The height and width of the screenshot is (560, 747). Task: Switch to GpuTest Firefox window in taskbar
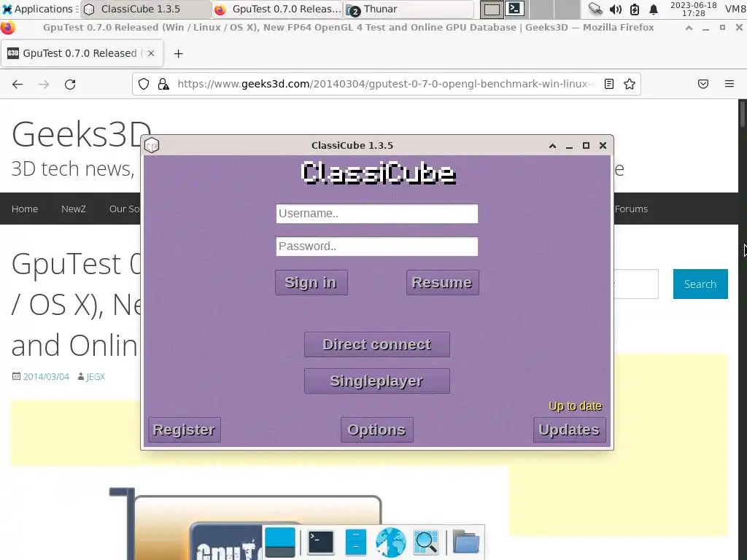coord(277,9)
